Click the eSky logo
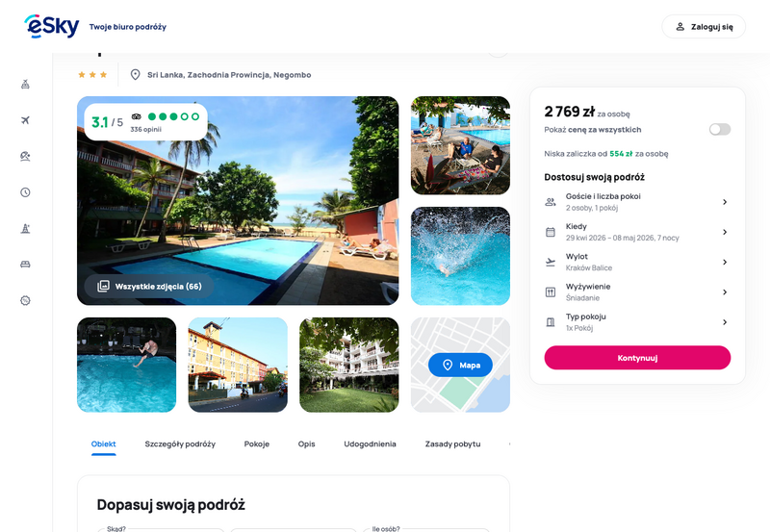 point(52,26)
